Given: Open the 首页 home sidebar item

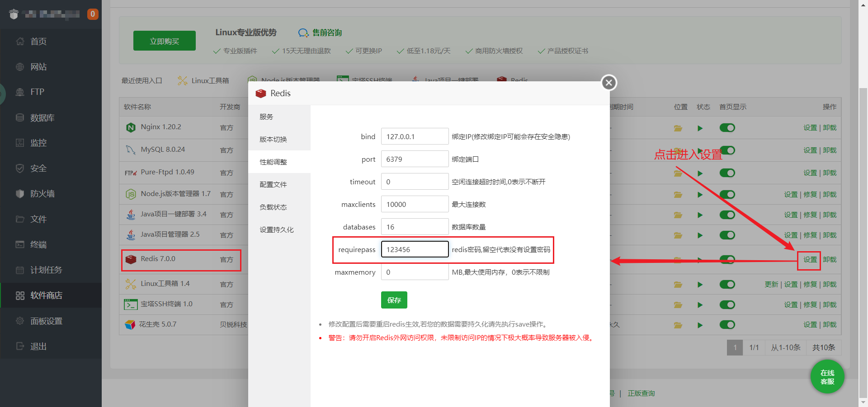Looking at the screenshot, I should pos(38,42).
